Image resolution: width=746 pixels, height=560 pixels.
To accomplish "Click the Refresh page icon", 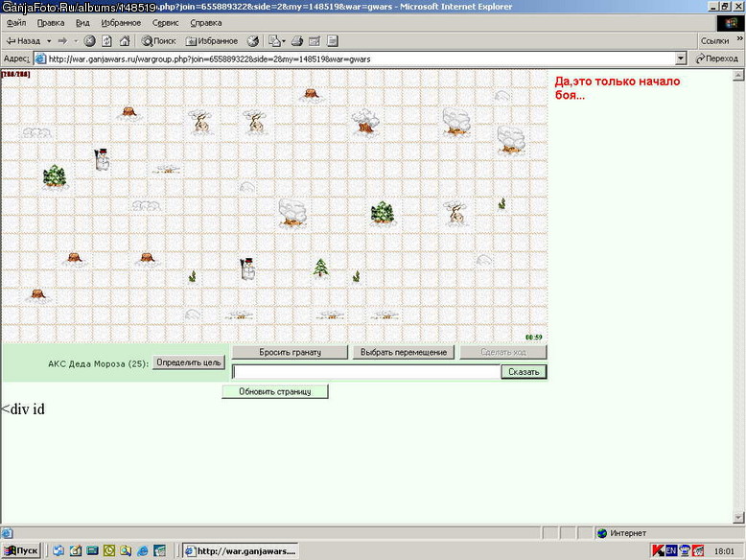I will [107, 41].
